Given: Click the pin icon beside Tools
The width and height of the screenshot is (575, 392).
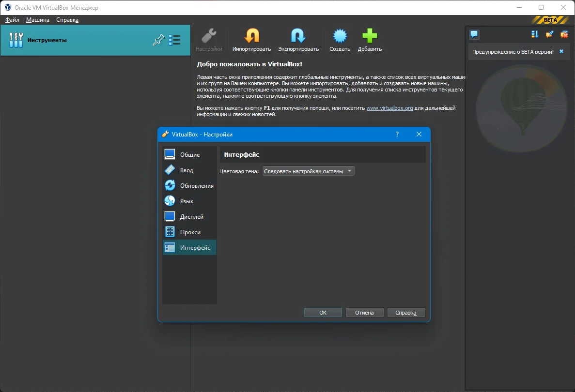Looking at the screenshot, I should tap(158, 40).
